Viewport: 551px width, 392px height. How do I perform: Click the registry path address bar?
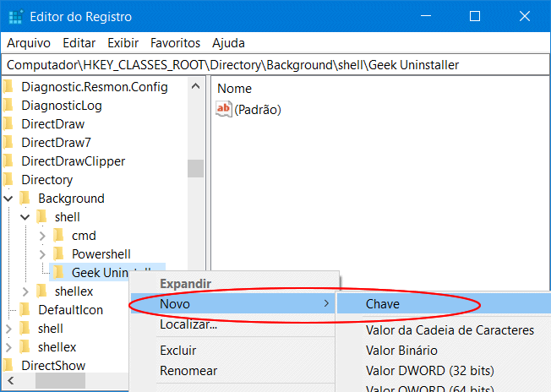tap(275, 64)
